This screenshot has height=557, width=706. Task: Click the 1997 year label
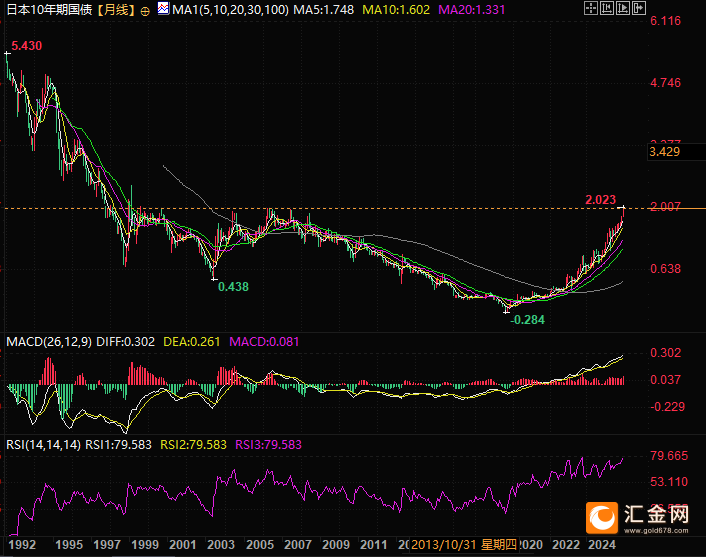point(107,545)
